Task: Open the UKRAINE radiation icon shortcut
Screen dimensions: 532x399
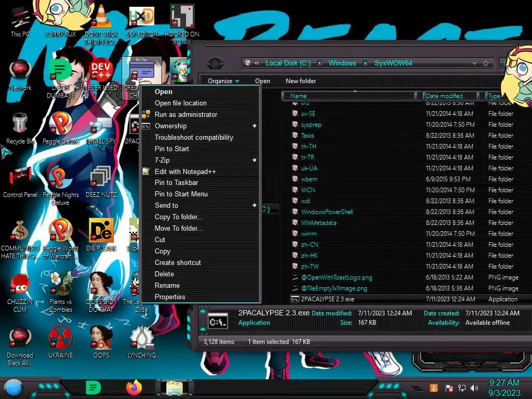Action: [60, 343]
